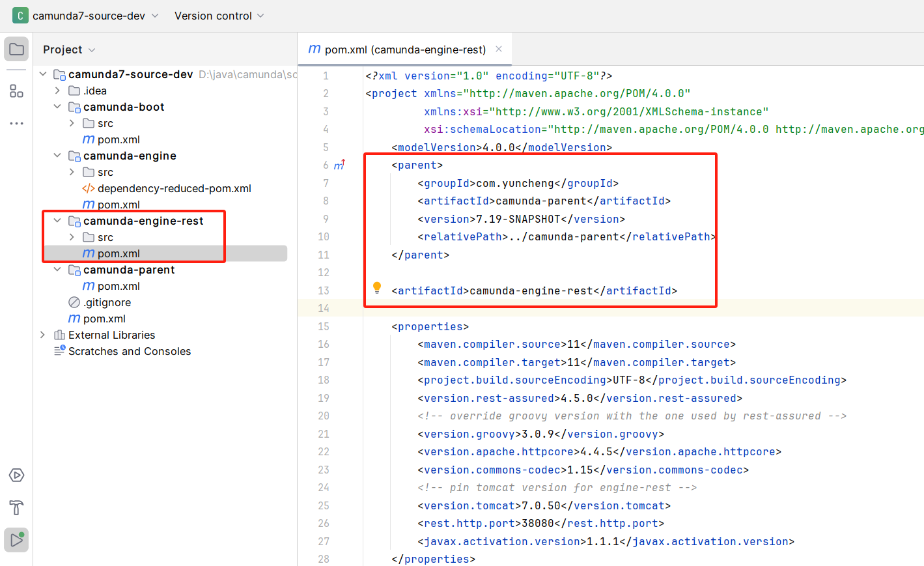
Task: Collapse the camunda-engine module
Action: [x=57, y=156]
